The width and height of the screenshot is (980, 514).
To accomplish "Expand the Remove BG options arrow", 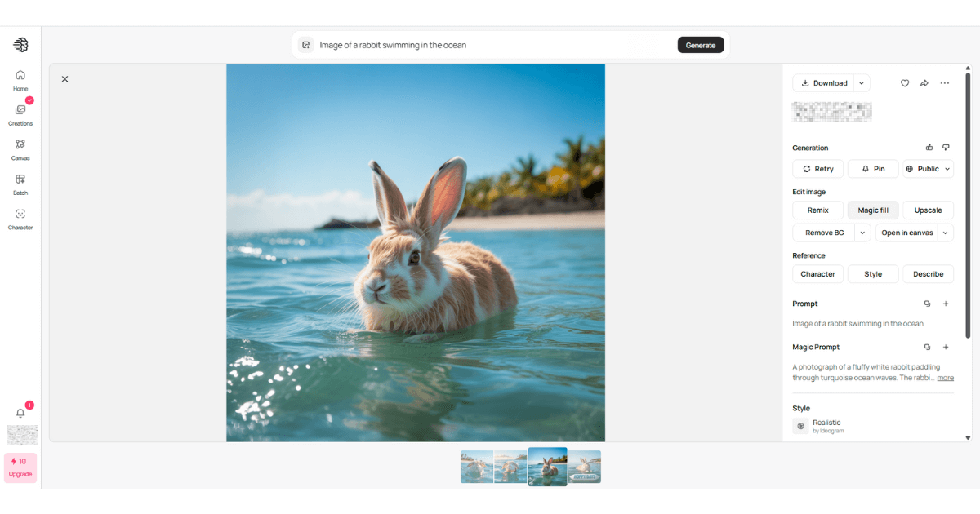I will [x=862, y=233].
